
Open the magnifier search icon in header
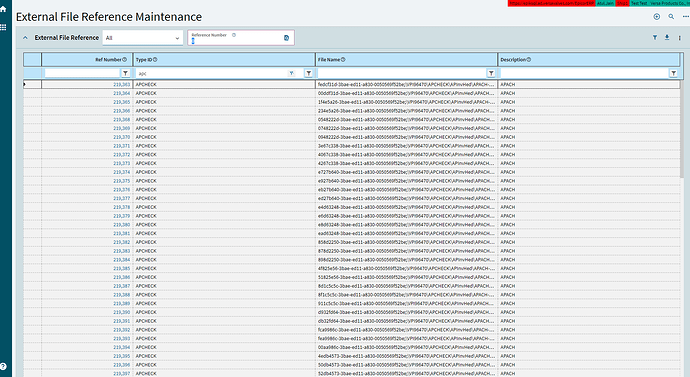pyautogui.click(x=671, y=17)
